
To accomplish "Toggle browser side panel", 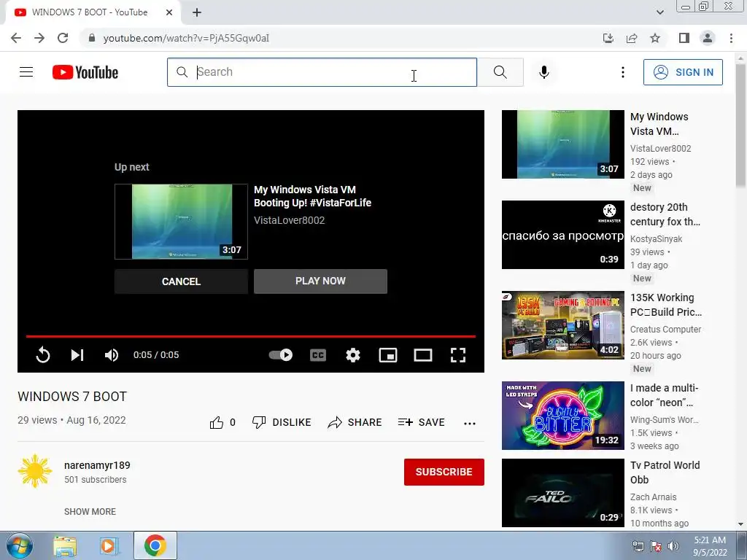I will coord(684,38).
